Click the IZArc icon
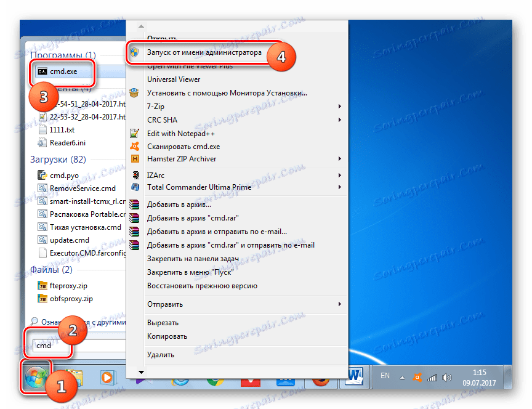Image resolution: width=532 pixels, height=409 pixels. (x=135, y=175)
